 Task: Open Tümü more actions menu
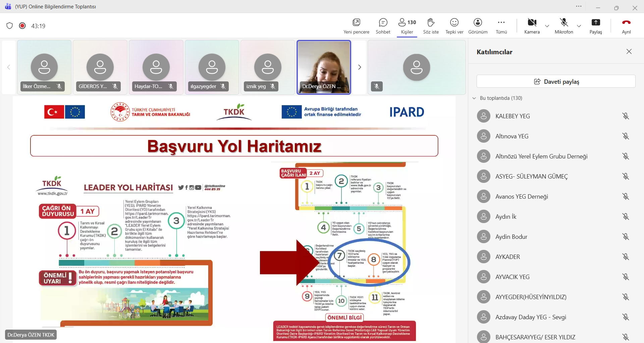click(501, 26)
